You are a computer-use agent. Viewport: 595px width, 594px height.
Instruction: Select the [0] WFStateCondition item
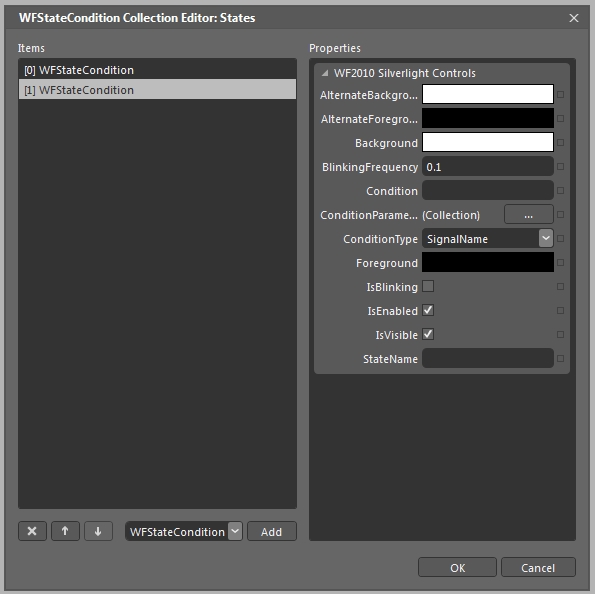coord(157,70)
